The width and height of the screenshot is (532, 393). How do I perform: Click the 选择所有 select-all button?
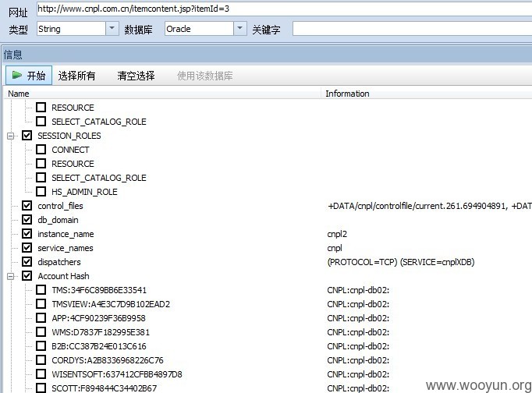click(x=76, y=76)
